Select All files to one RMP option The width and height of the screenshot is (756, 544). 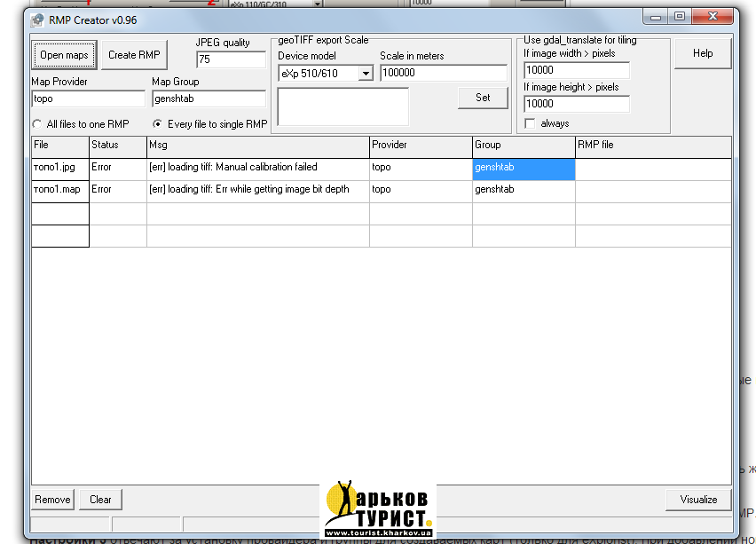coord(37,124)
